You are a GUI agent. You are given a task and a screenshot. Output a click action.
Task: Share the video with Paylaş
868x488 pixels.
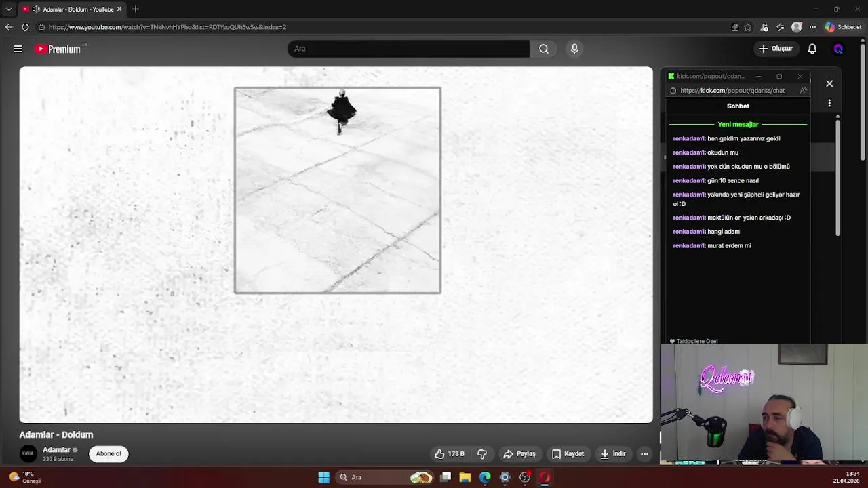point(519,453)
